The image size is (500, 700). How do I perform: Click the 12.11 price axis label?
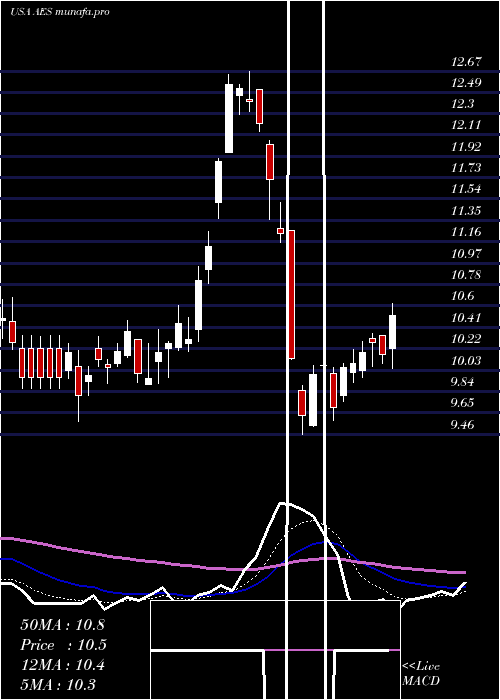tap(466, 125)
